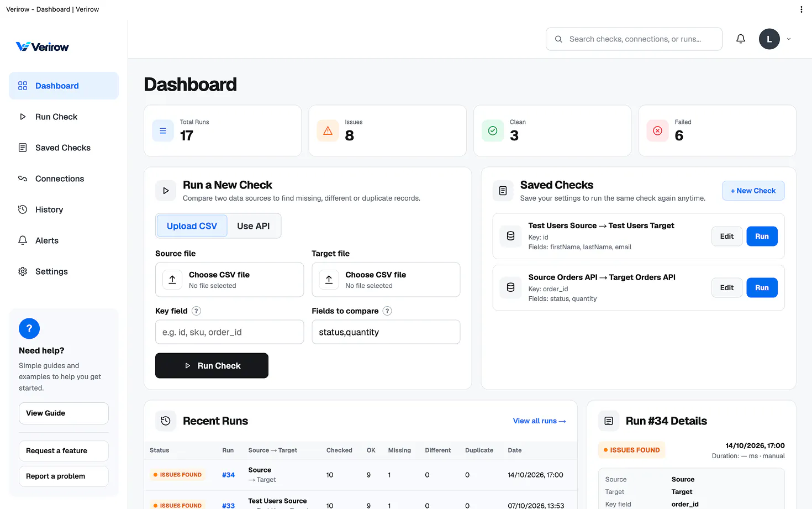
Task: Click Report a problem button
Action: pos(64,476)
